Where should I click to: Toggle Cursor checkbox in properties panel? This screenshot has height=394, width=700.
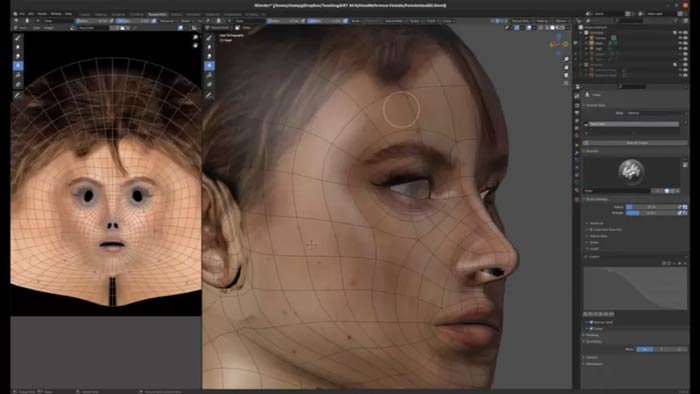tap(591, 328)
